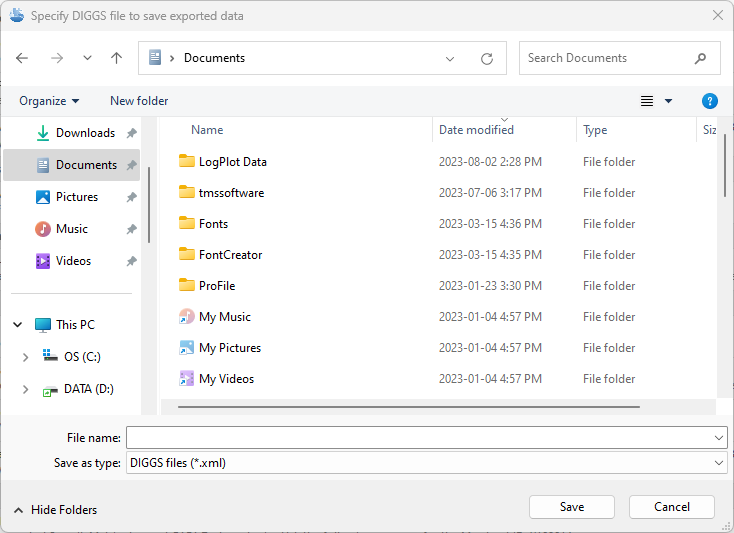
Task: Open the view options dropdown
Action: [x=668, y=101]
